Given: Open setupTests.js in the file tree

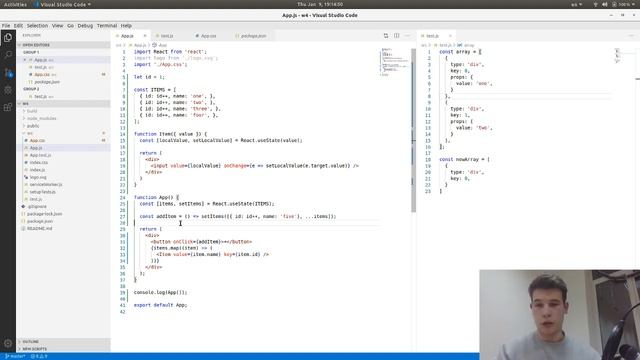Looking at the screenshot, I should click(x=63, y=192).
